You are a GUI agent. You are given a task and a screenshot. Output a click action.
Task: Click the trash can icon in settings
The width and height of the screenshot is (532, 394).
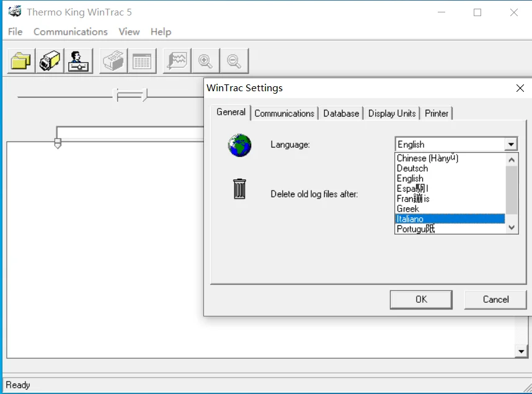click(239, 189)
